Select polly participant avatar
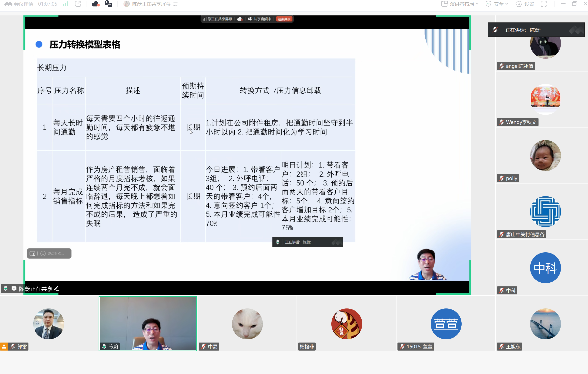 tap(545, 155)
